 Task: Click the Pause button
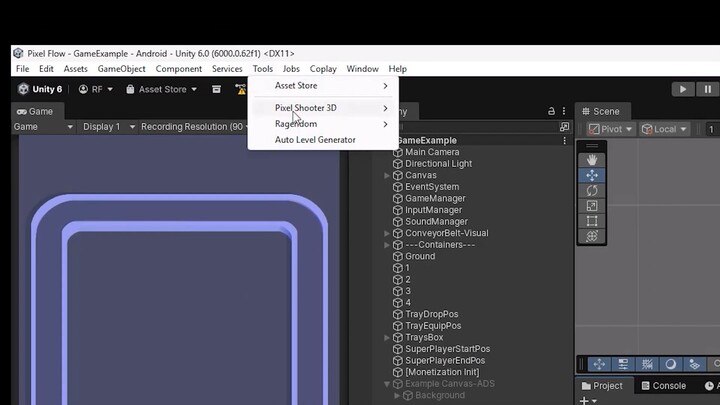(x=708, y=89)
